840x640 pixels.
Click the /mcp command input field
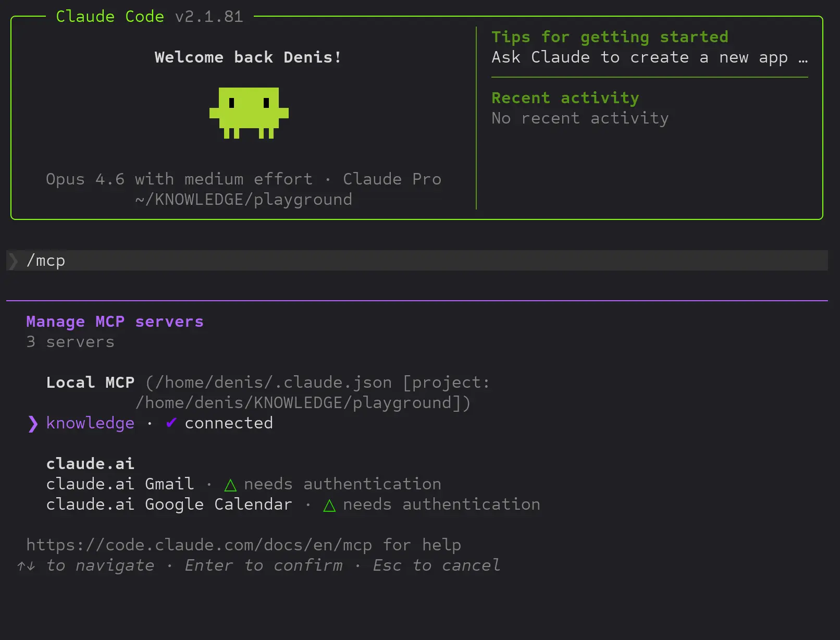coord(46,261)
